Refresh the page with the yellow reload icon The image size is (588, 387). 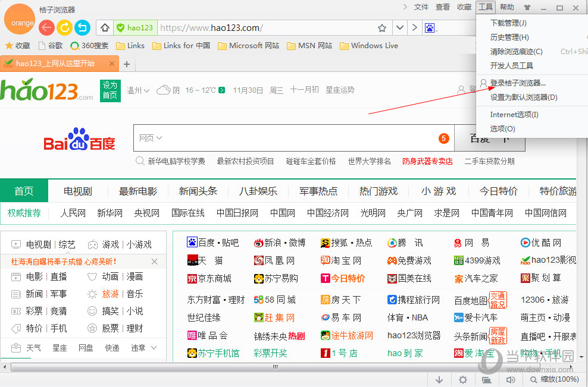pos(64,27)
